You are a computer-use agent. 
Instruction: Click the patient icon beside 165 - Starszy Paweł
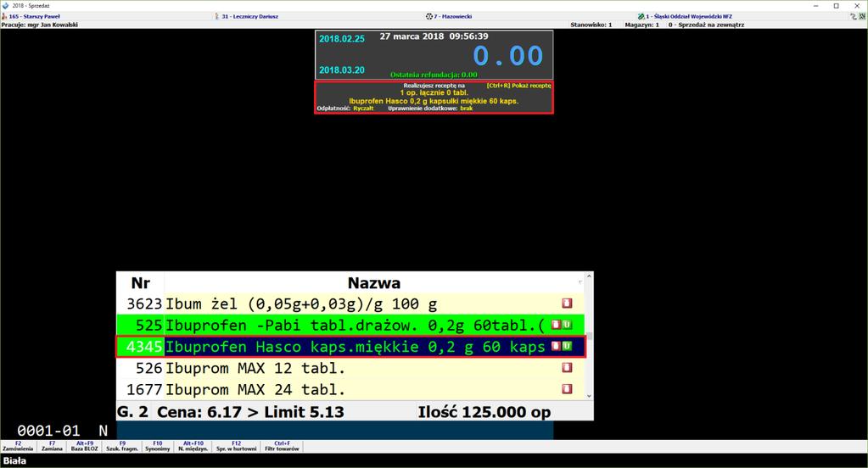(x=4, y=17)
